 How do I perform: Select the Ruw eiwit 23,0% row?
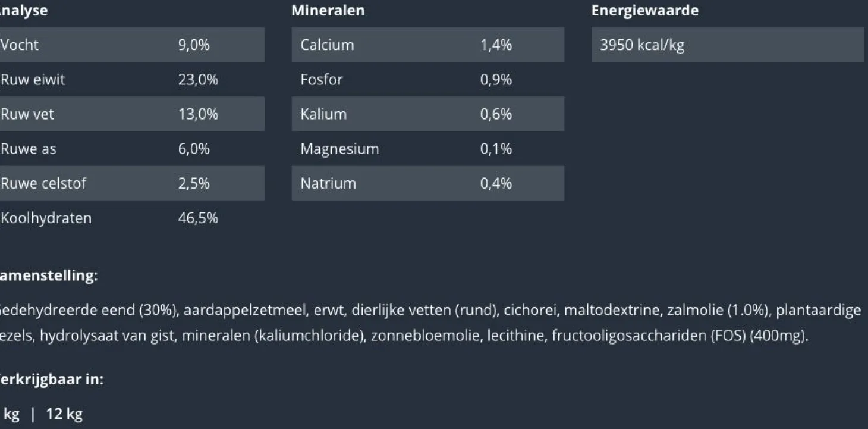(131, 79)
